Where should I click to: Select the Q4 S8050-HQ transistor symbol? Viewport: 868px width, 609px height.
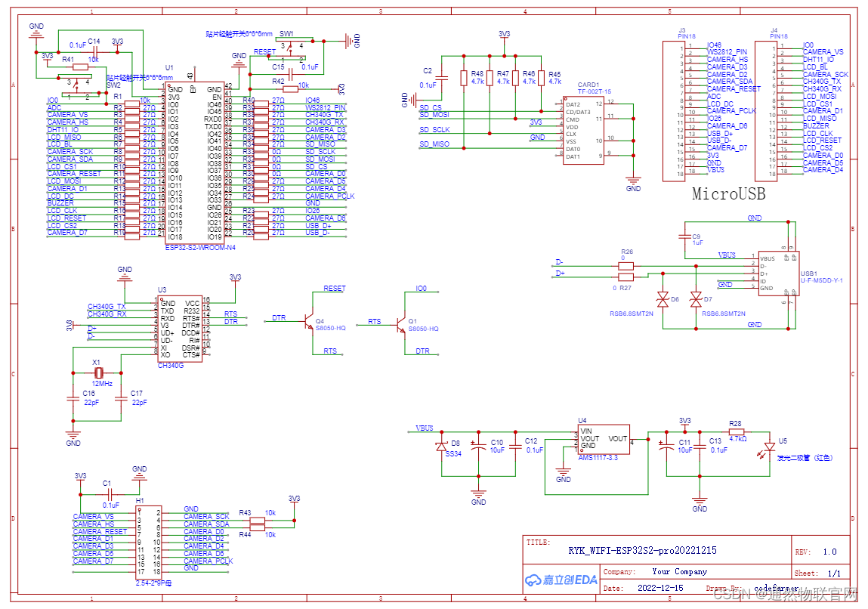pyautogui.click(x=308, y=323)
